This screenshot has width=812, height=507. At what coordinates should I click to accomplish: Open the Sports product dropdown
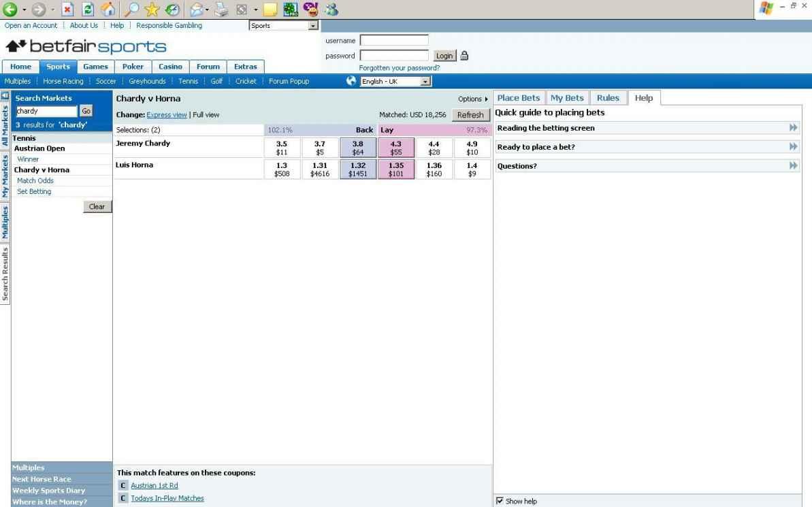313,26
